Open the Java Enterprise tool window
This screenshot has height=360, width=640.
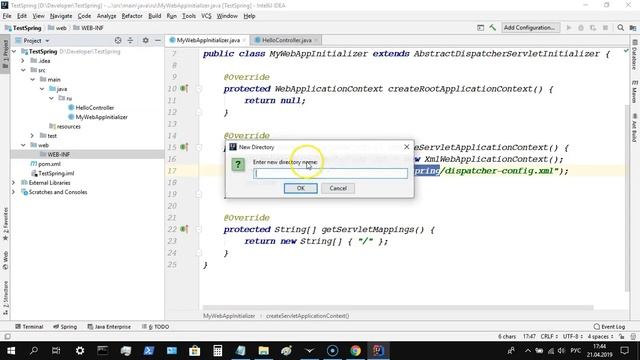(x=109, y=327)
